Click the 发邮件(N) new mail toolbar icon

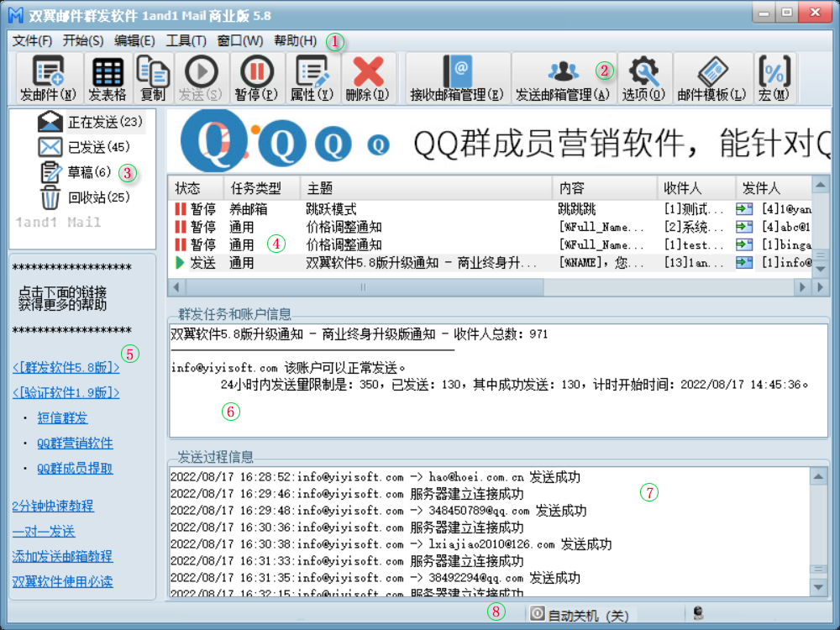tap(49, 78)
